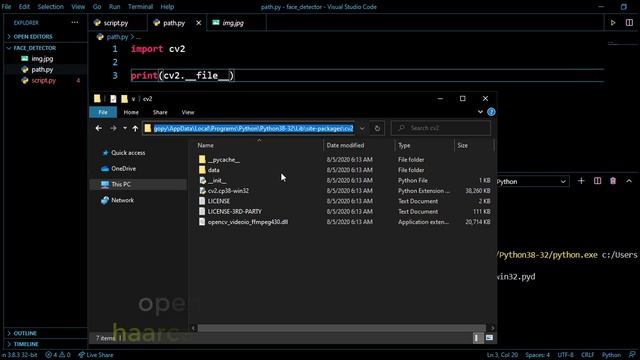Close the path.py editor tab
Screen dimensions: 640x360
pos(198,23)
